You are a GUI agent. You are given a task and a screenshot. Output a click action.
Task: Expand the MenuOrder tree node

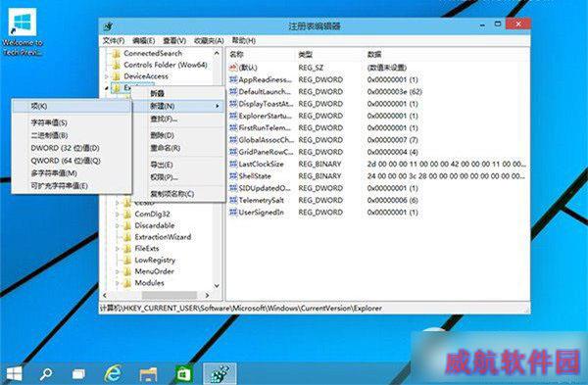(118, 271)
